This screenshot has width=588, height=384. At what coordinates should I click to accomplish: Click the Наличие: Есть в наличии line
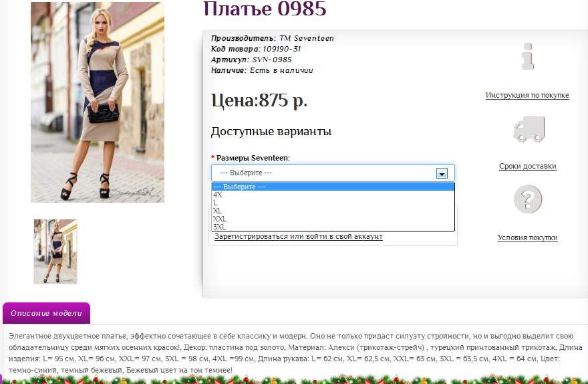point(262,70)
